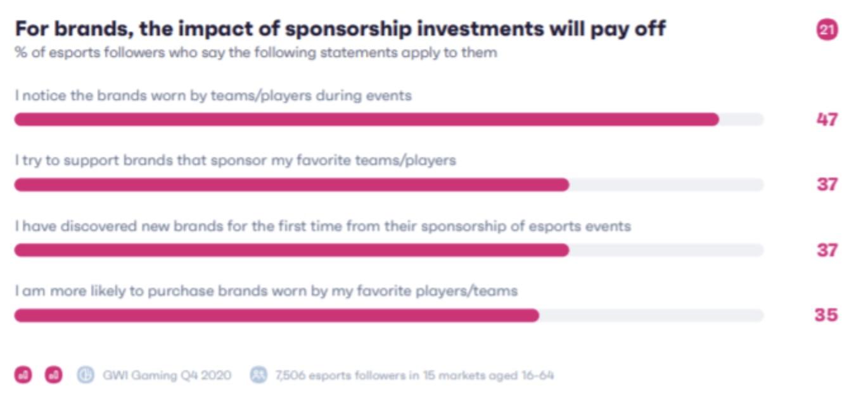Image resolution: width=868 pixels, height=393 pixels.
Task: Click the subtitle '% of esports followers' text
Action: tap(256, 53)
